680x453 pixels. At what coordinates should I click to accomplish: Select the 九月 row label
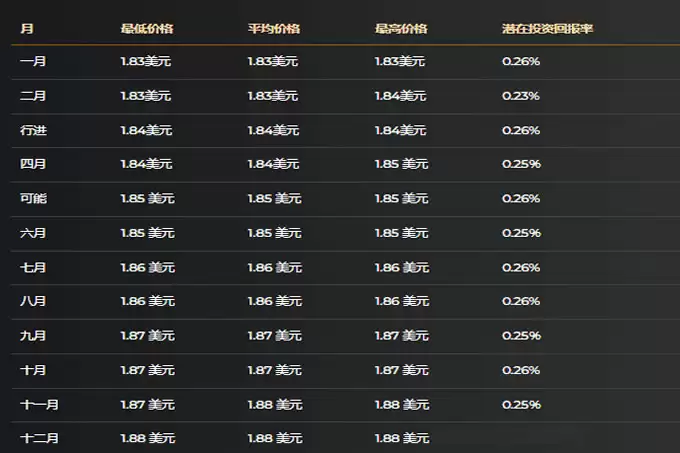[x=33, y=336]
